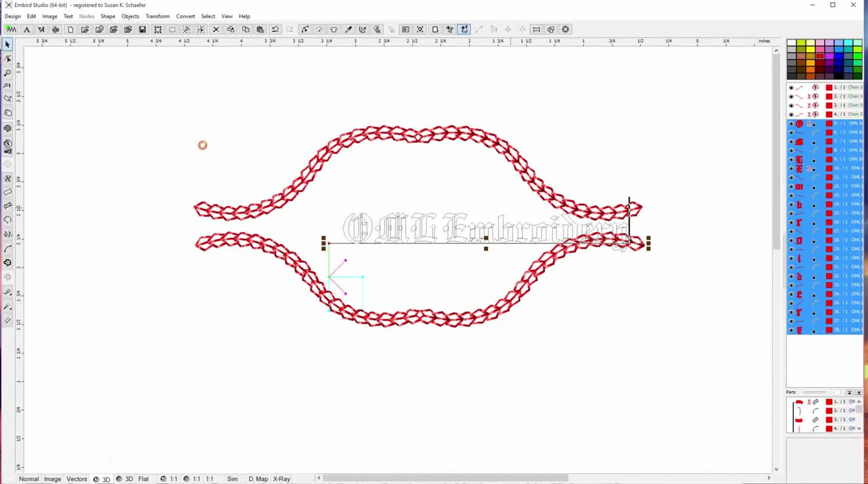
Task: Click the D. Map button
Action: pos(258,479)
